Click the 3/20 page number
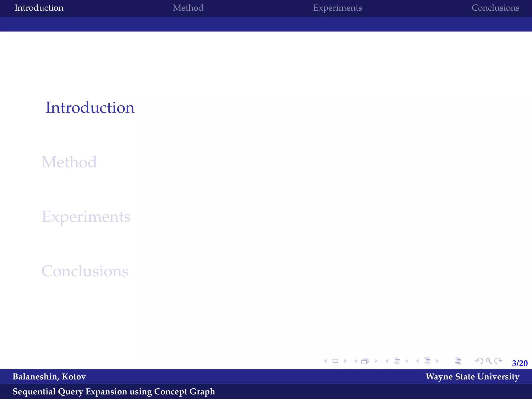The image size is (532, 399). pyautogui.click(x=520, y=363)
